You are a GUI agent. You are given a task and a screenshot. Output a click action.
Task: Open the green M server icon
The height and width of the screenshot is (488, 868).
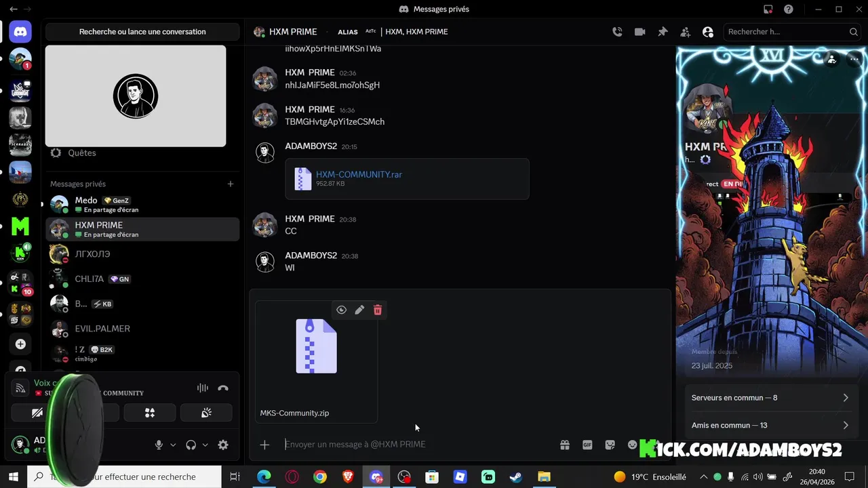pos(20,226)
